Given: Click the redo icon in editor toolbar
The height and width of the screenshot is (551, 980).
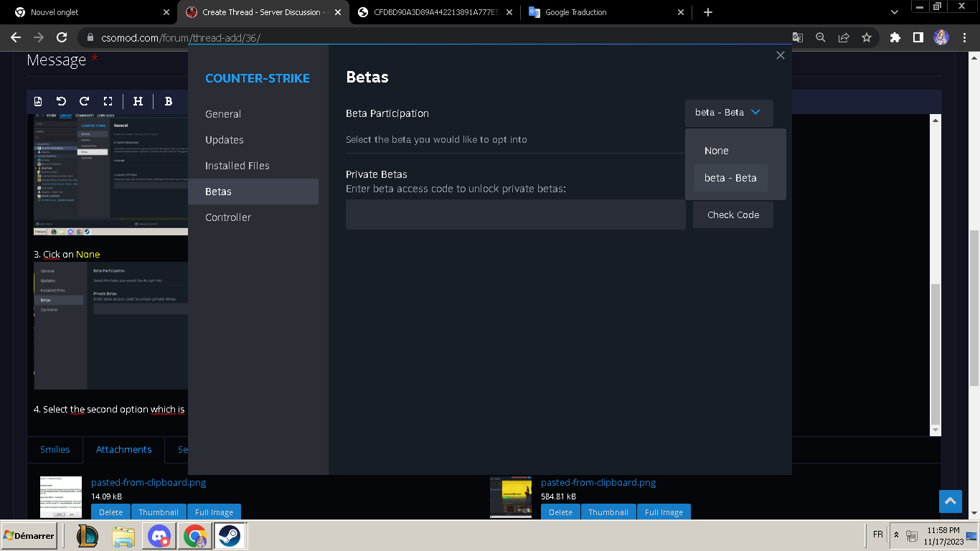Looking at the screenshot, I should pos(84,101).
